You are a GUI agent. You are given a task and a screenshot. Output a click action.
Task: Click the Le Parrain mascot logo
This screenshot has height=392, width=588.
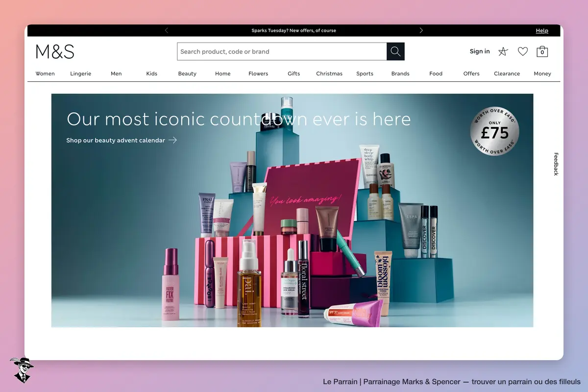coord(22,370)
